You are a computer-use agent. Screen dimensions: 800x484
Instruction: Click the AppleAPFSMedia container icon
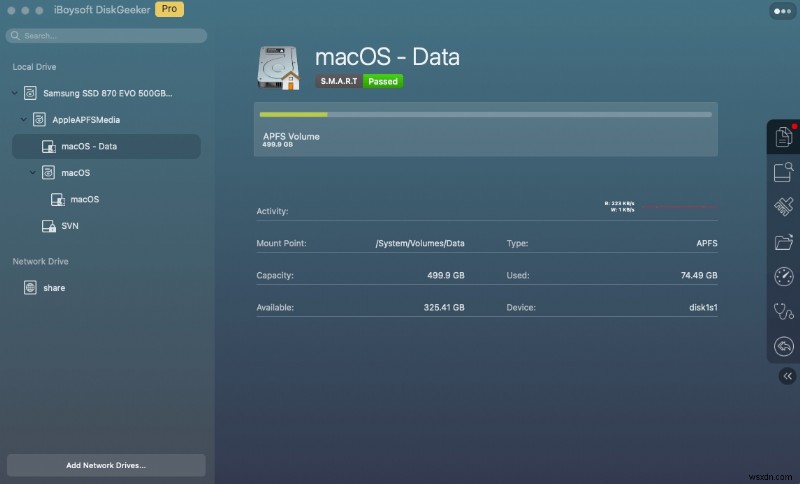(x=39, y=119)
